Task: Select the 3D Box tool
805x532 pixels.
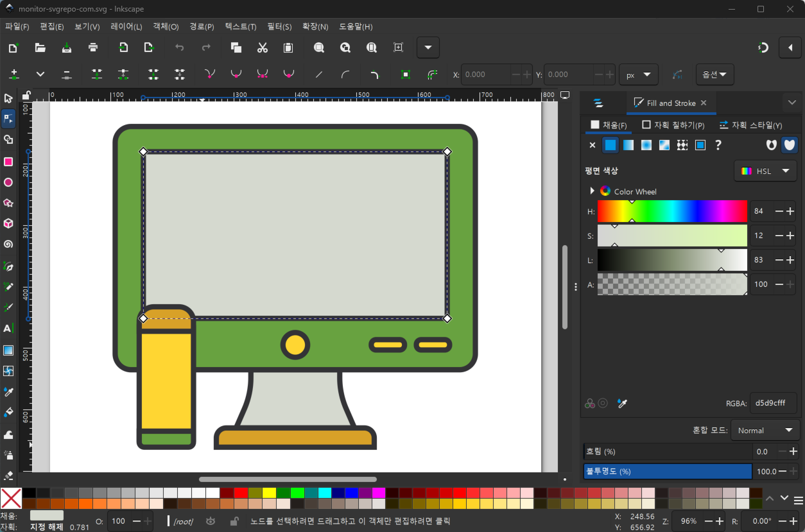Action: point(8,223)
